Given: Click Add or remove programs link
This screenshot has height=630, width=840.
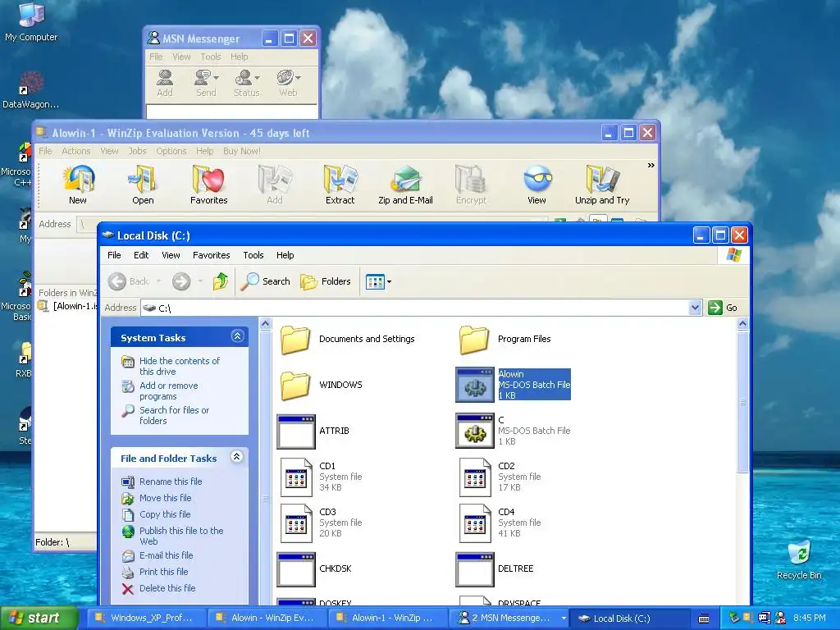Looking at the screenshot, I should click(x=168, y=391).
